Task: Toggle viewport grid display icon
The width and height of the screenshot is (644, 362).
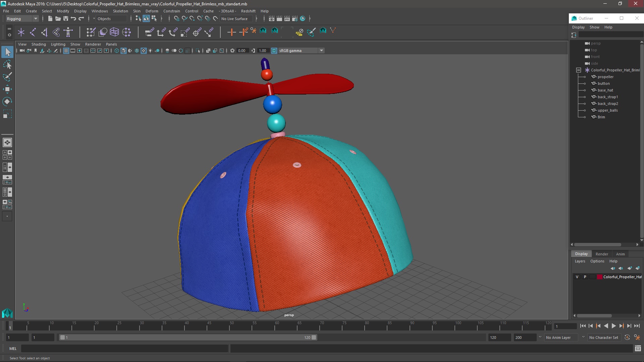Action: click(x=66, y=51)
